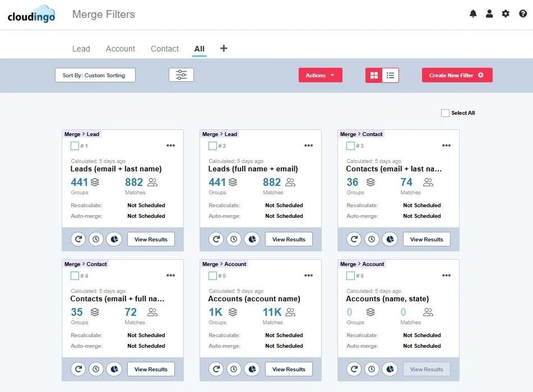The height and width of the screenshot is (392, 533).
Task: Open pie chart report for filter #5
Action: [252, 369]
